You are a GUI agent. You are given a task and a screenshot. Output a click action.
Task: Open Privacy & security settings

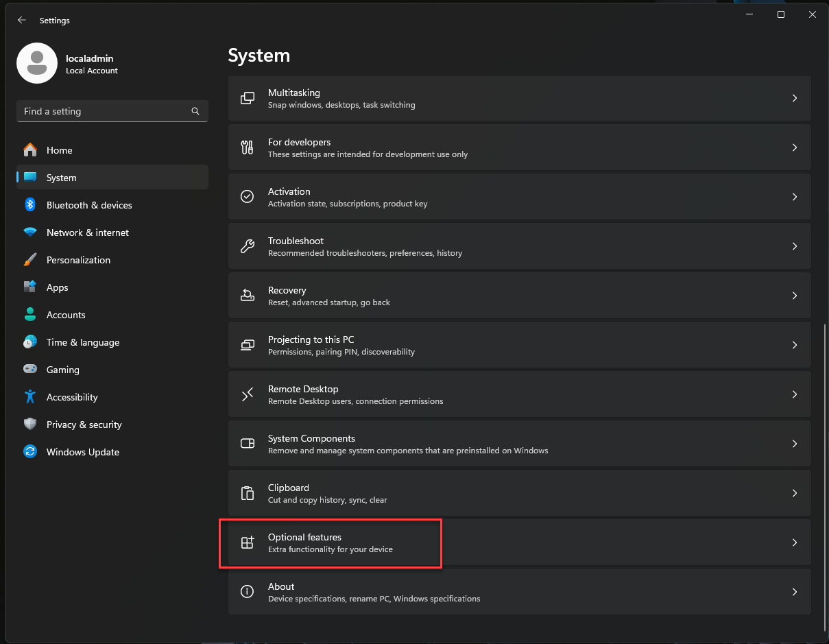[x=84, y=425]
